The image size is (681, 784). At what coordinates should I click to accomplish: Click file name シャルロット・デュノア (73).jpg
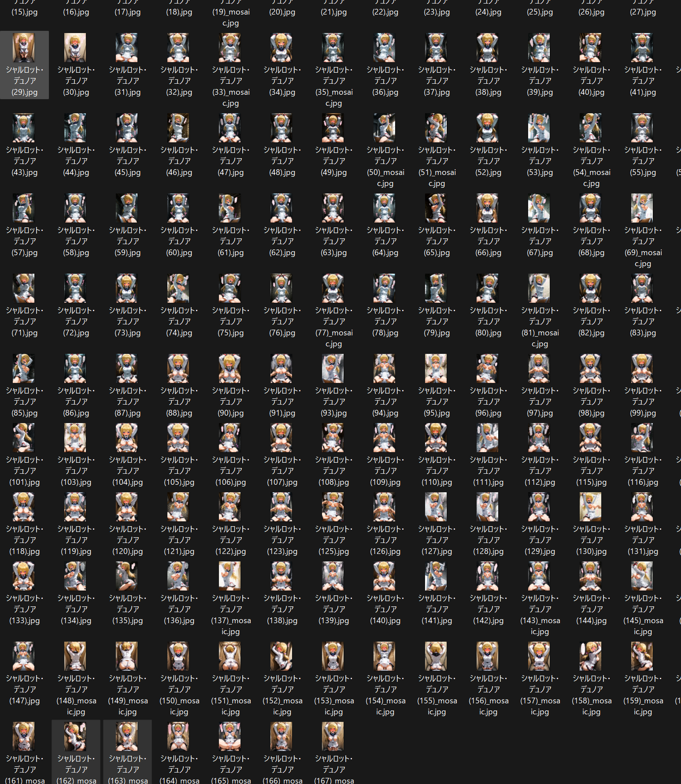pyautogui.click(x=128, y=322)
